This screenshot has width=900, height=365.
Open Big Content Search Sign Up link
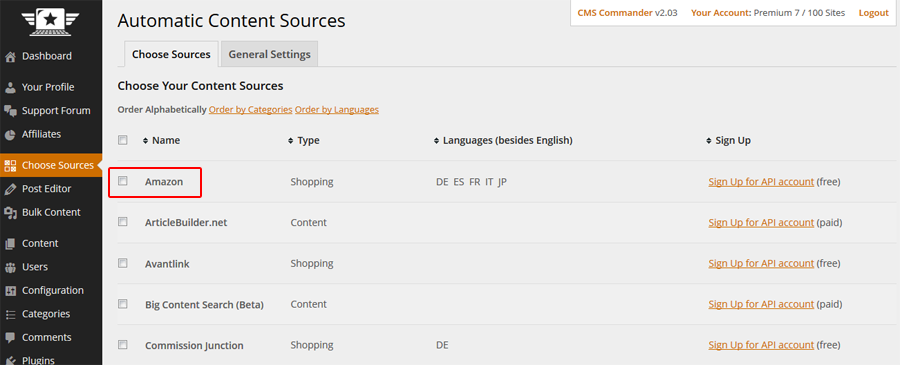point(761,304)
